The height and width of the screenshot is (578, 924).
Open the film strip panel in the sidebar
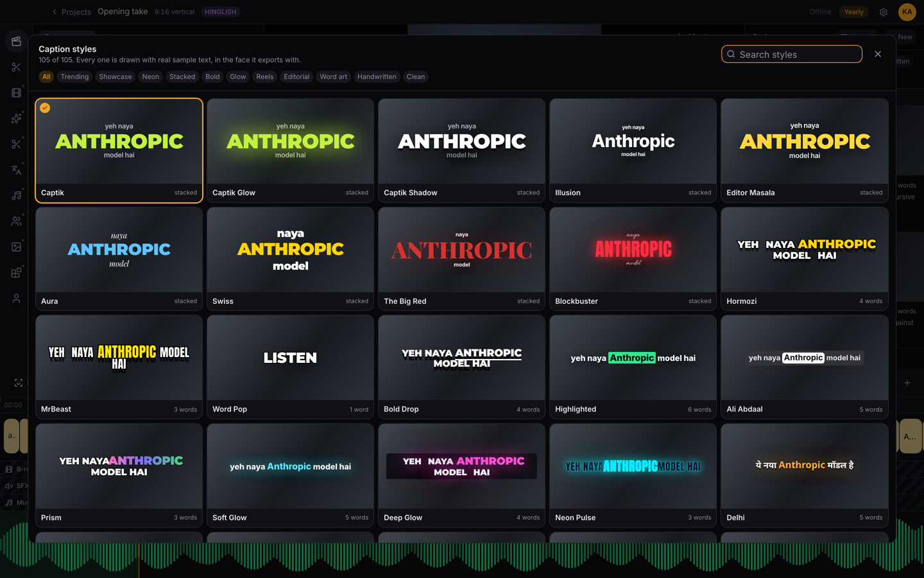click(x=16, y=92)
